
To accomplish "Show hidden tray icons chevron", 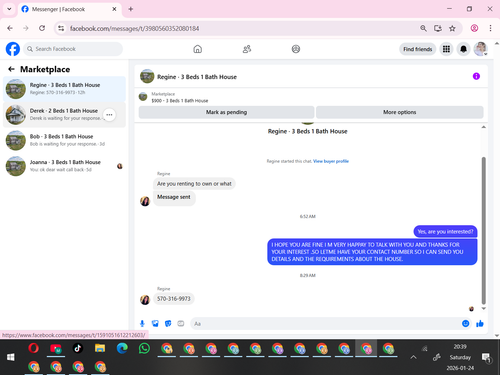I will coord(413,357).
